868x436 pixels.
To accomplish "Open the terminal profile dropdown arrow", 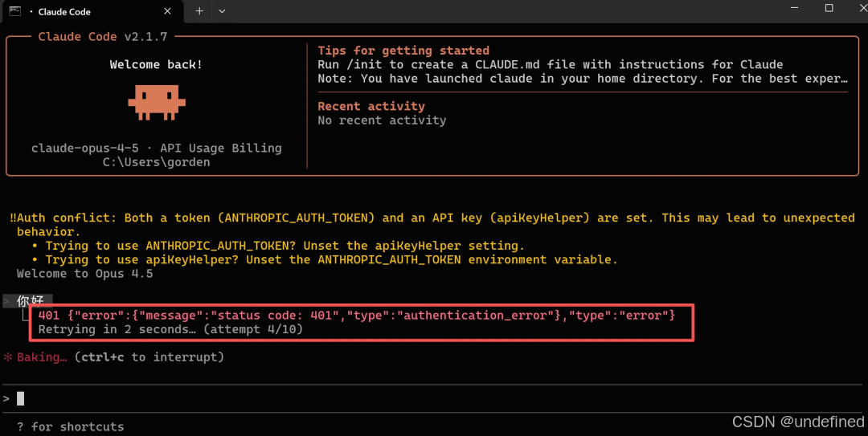I will [x=222, y=11].
